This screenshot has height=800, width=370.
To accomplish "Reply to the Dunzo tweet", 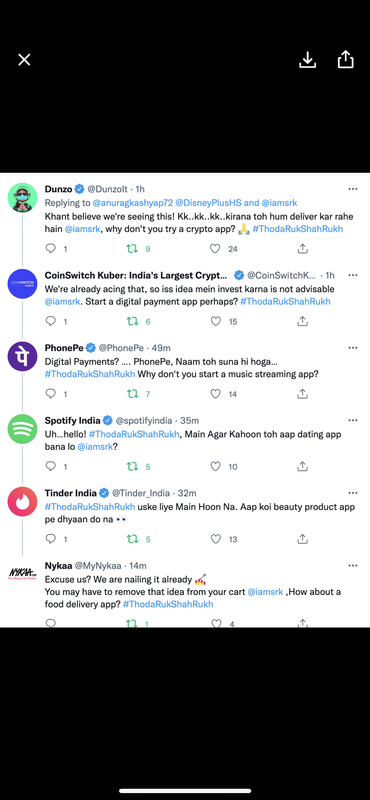I will 51,248.
